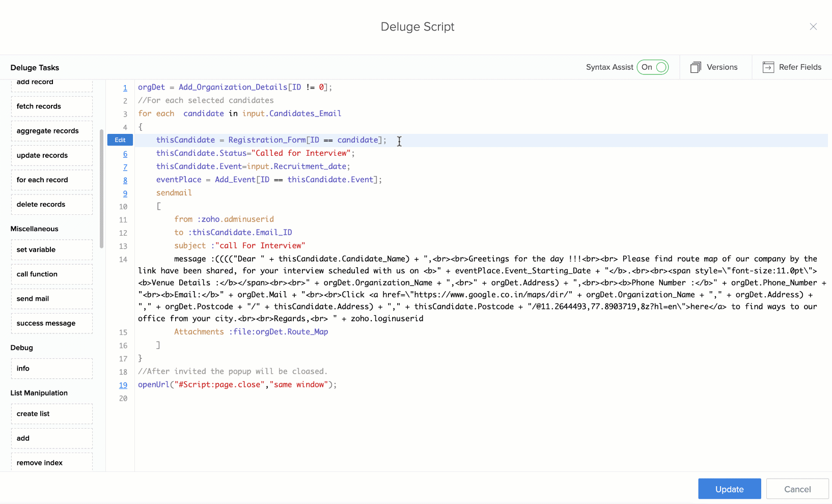Select the call function task
Image resolution: width=832 pixels, height=504 pixels.
51,274
